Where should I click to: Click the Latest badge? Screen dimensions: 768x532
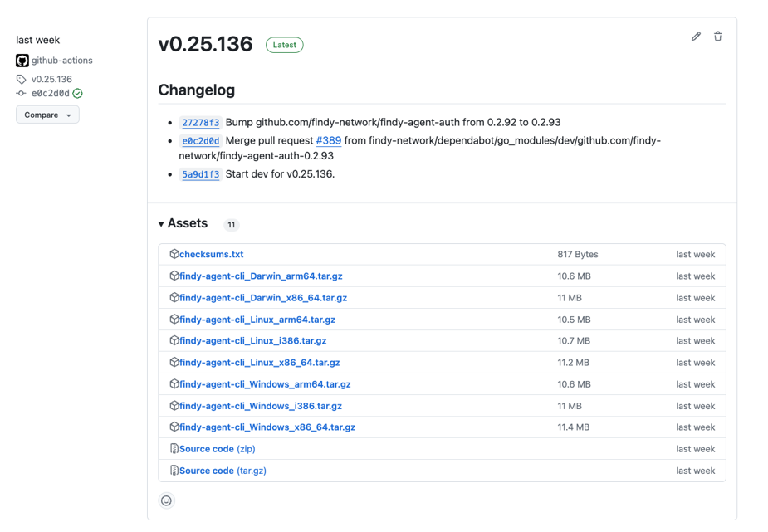tap(285, 45)
